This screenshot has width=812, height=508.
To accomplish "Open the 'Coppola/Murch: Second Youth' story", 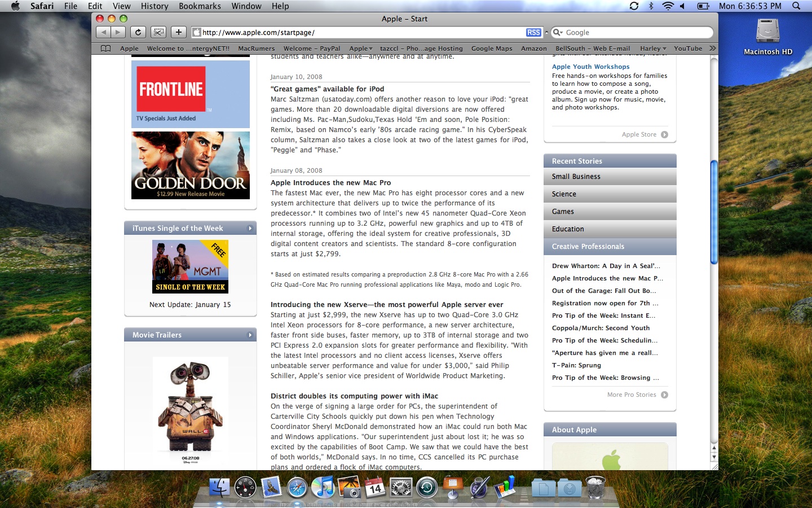I will pyautogui.click(x=601, y=328).
